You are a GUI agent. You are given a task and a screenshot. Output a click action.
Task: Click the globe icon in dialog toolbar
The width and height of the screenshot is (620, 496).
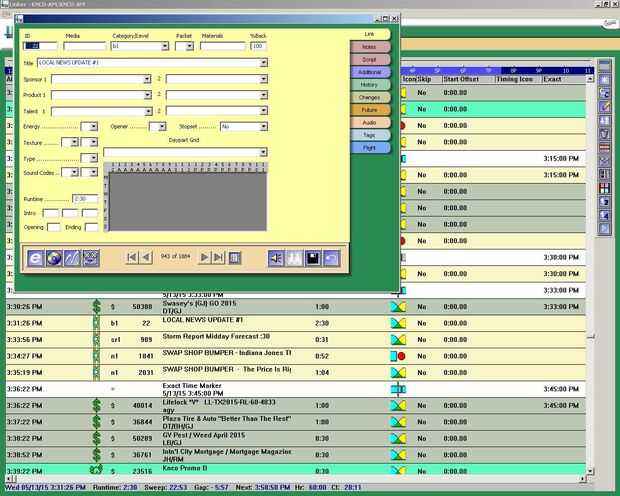54,258
